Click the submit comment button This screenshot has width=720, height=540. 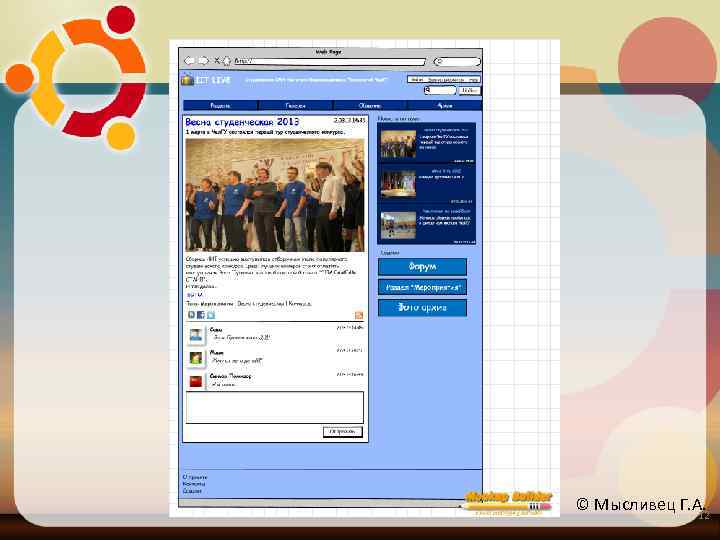point(343,432)
